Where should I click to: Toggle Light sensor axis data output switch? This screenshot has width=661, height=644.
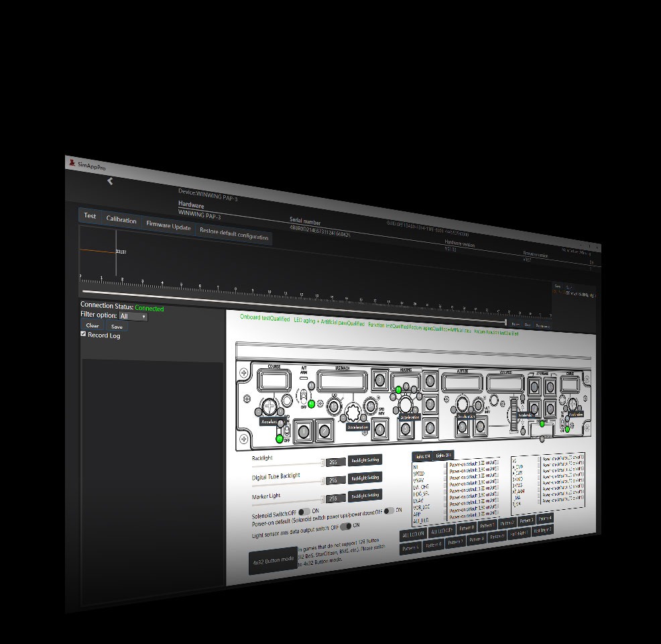point(346,527)
